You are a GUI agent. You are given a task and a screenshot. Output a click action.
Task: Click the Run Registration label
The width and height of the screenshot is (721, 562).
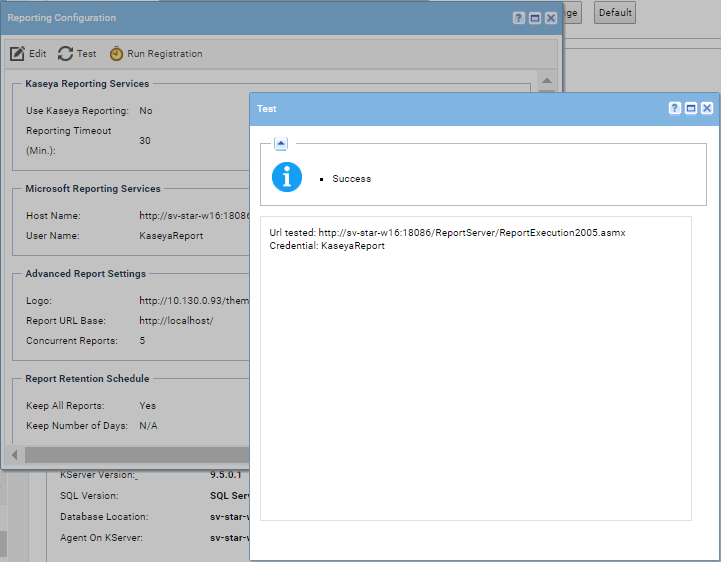pos(165,54)
